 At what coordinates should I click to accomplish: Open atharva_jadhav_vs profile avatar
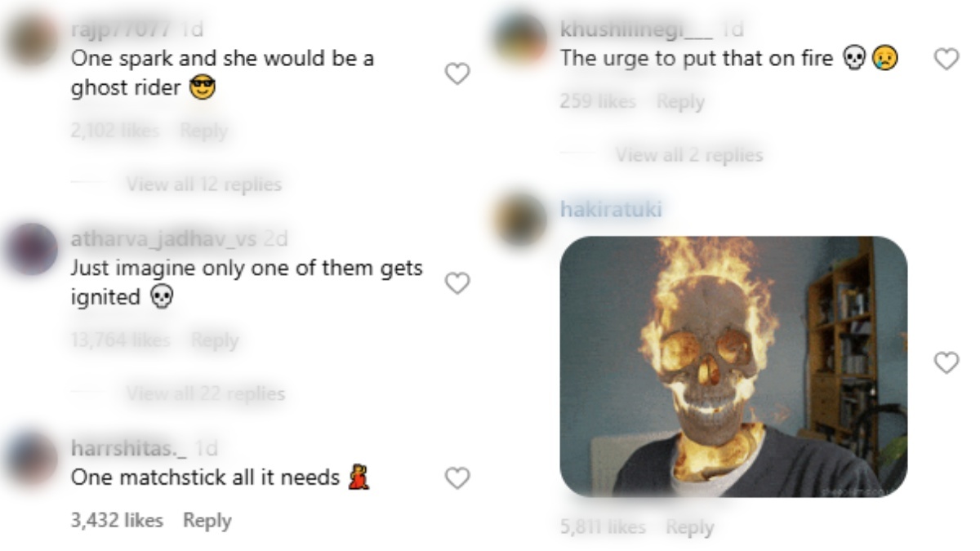click(x=32, y=248)
